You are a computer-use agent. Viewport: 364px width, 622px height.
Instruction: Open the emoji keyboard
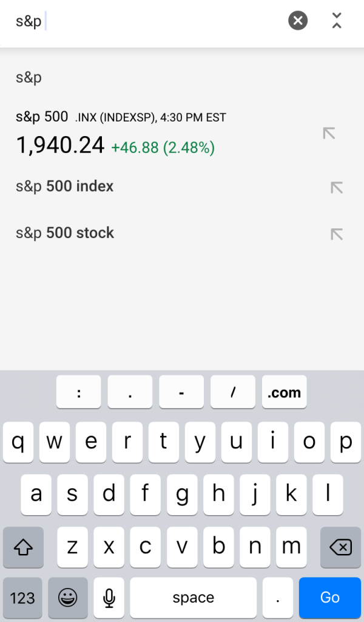(67, 598)
